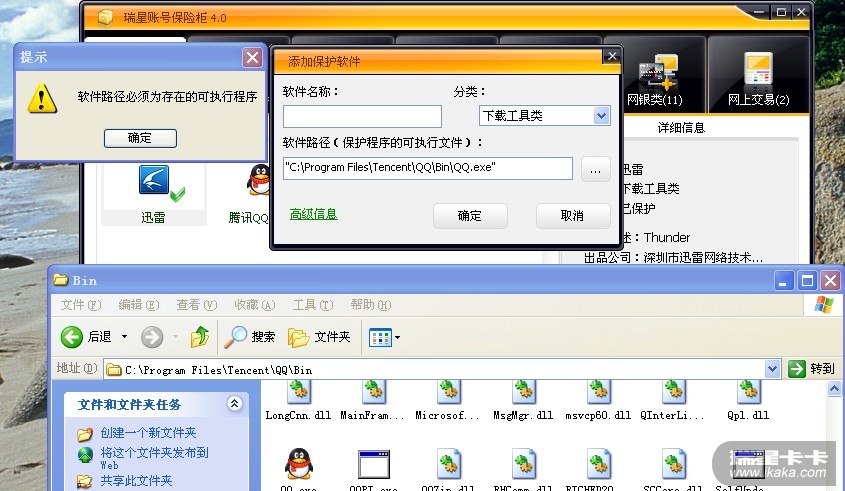Select the Qpl.dll file

pyautogui.click(x=748, y=400)
